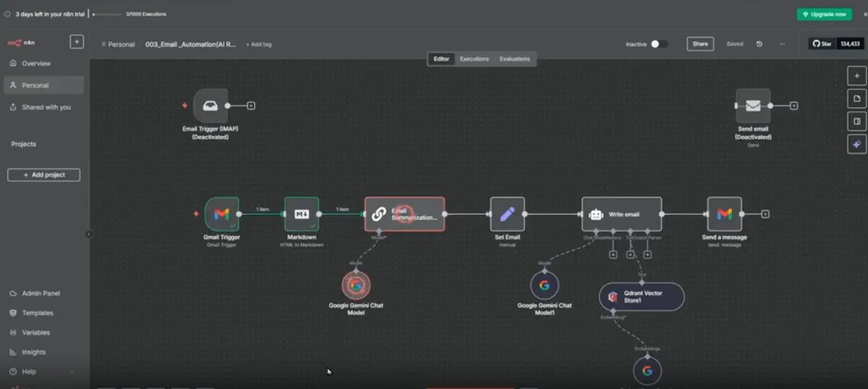Open the Send a message Gmail node
868x389 pixels.
[x=724, y=214]
